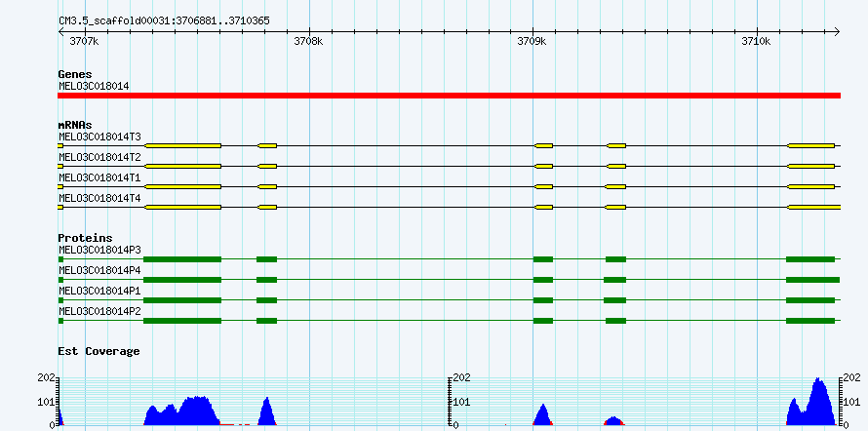Click the 3710k ruler label

(756, 41)
